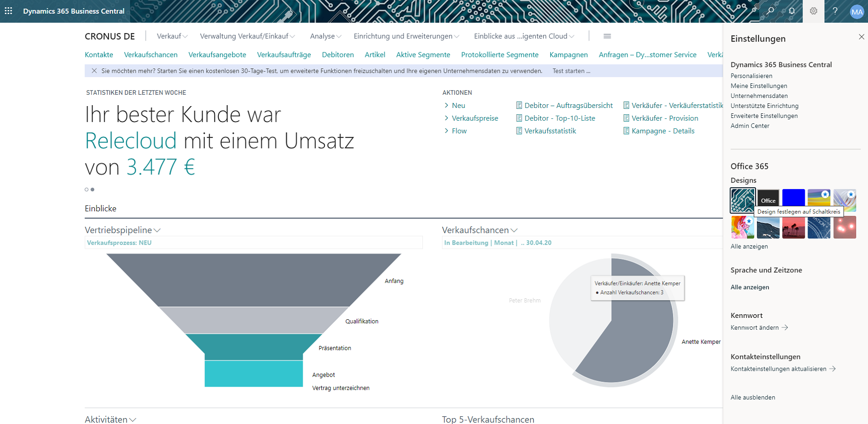This screenshot has width=868, height=424.
Task: Click the Präsentation funnel segment
Action: (x=254, y=347)
